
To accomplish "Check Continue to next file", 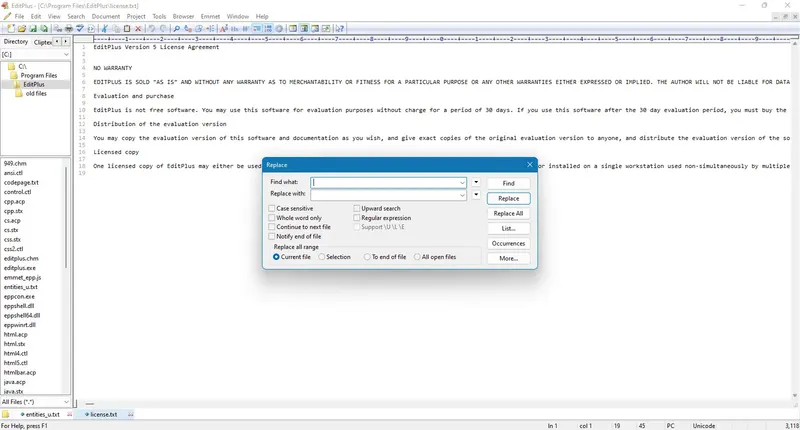I will pos(272,226).
